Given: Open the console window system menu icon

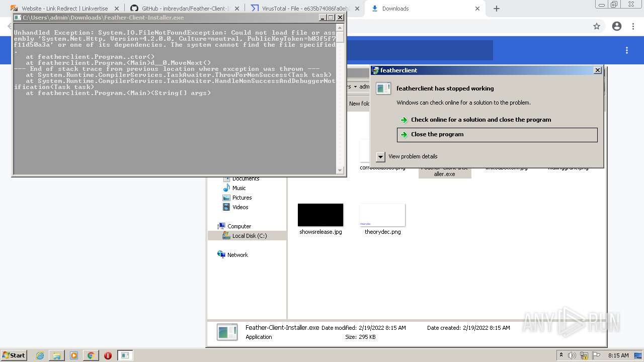Looking at the screenshot, I should click(x=18, y=18).
